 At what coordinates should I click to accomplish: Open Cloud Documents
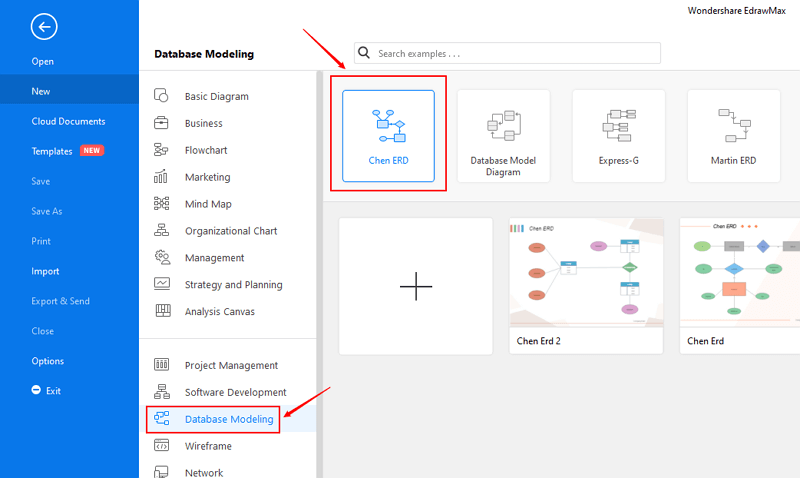[68, 121]
